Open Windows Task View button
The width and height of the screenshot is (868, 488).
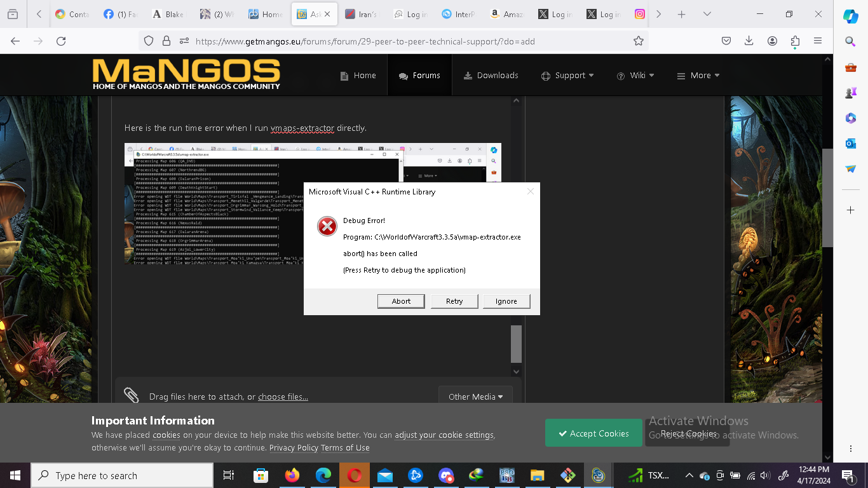pos(229,475)
